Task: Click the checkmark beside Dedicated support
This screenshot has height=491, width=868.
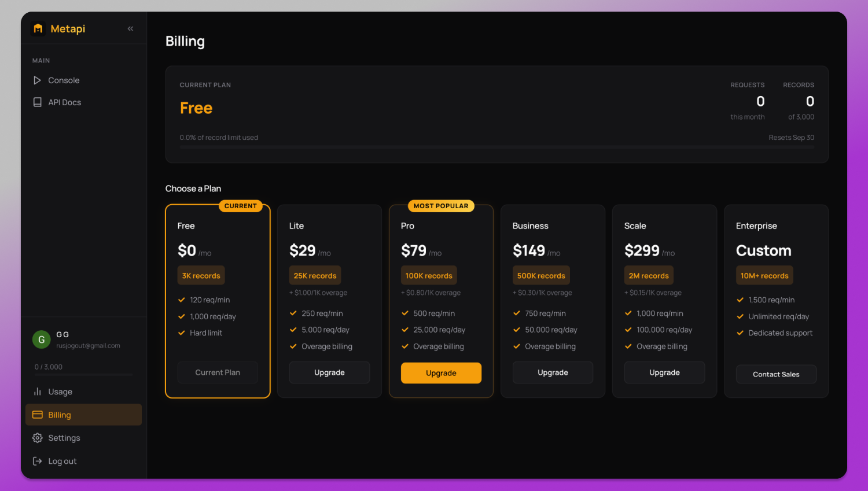Action: (x=740, y=333)
